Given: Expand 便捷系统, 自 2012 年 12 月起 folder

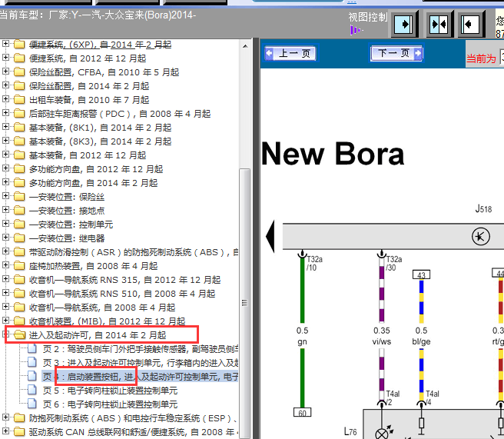Looking at the screenshot, I should pyautogui.click(x=5, y=58).
